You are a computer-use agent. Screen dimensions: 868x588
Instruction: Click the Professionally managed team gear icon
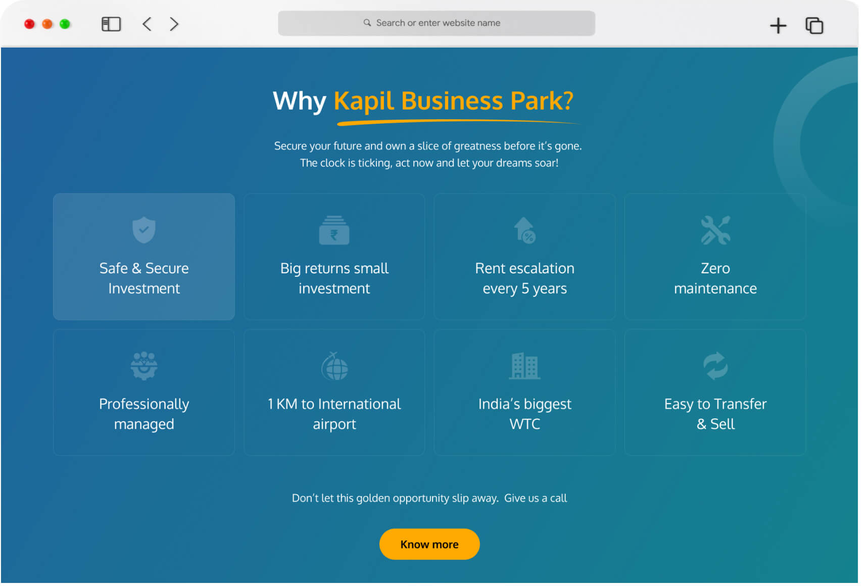click(x=143, y=366)
